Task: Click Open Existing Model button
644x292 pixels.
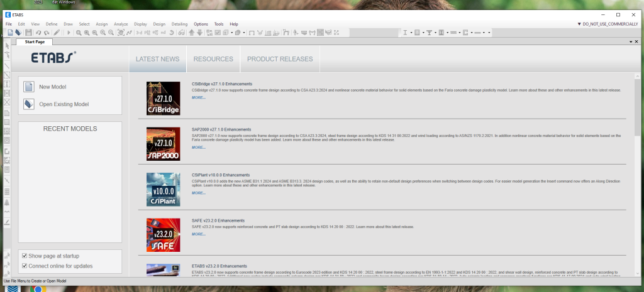Action: click(64, 104)
